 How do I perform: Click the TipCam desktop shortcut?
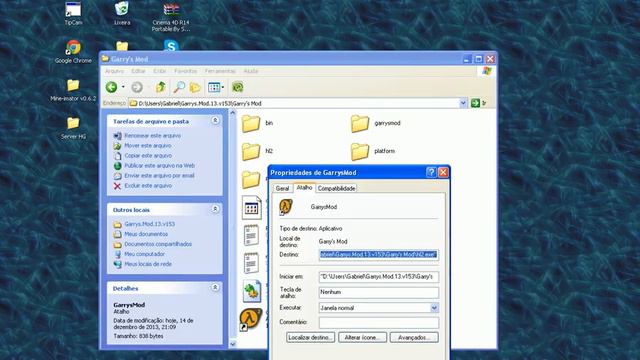[x=73, y=10]
